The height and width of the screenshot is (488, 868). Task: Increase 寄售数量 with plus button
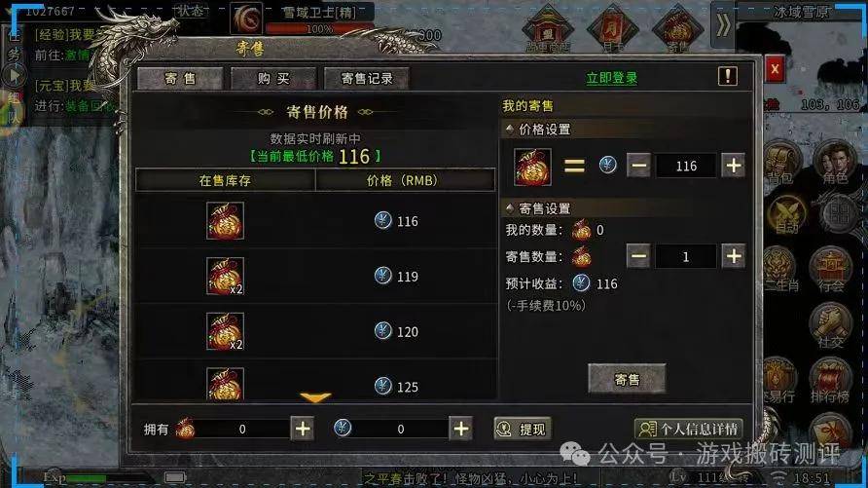[734, 256]
